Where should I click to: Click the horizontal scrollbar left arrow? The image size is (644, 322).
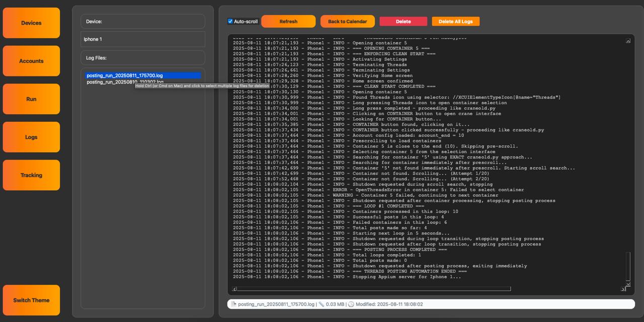(x=234, y=289)
